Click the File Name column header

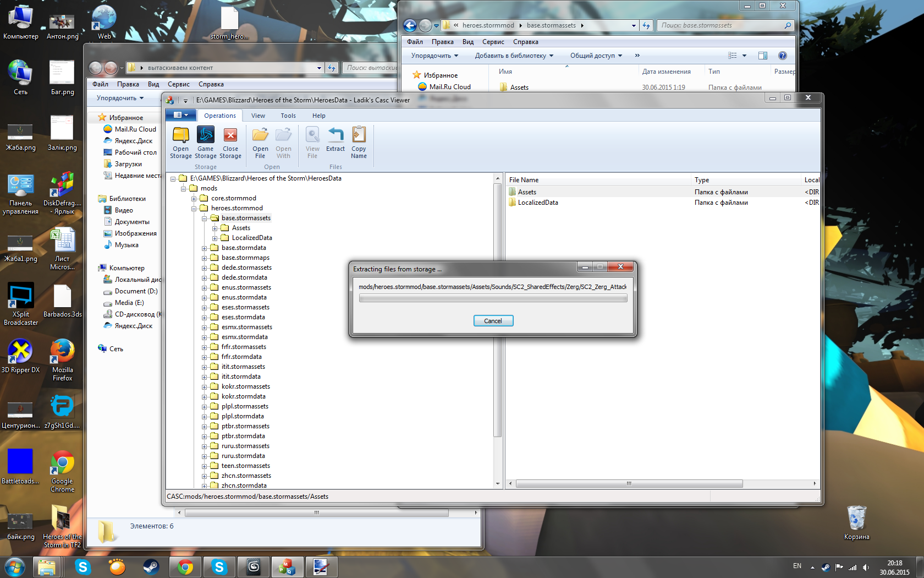coord(598,180)
